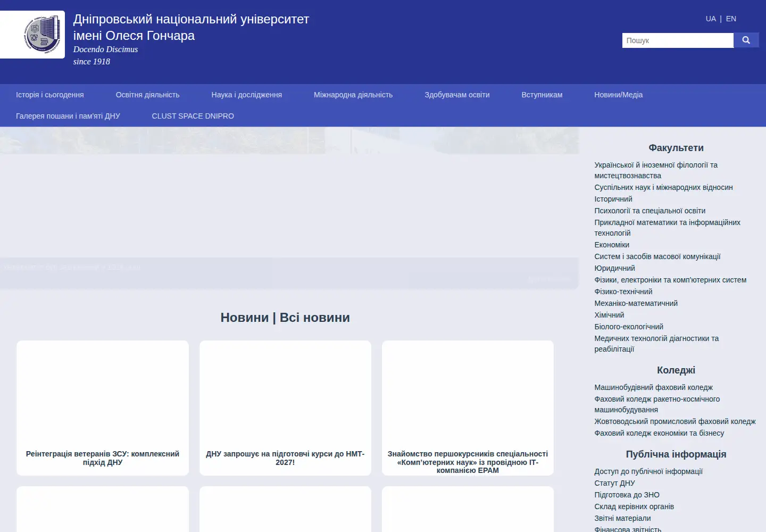Open the Новини/Медіа menu
The image size is (766, 532).
(619, 95)
